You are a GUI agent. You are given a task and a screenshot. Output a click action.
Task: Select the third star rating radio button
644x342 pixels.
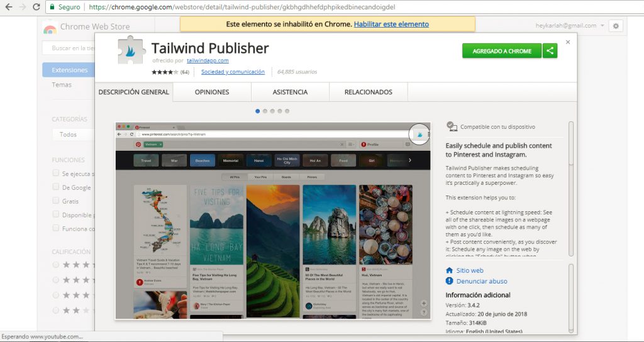point(56,295)
